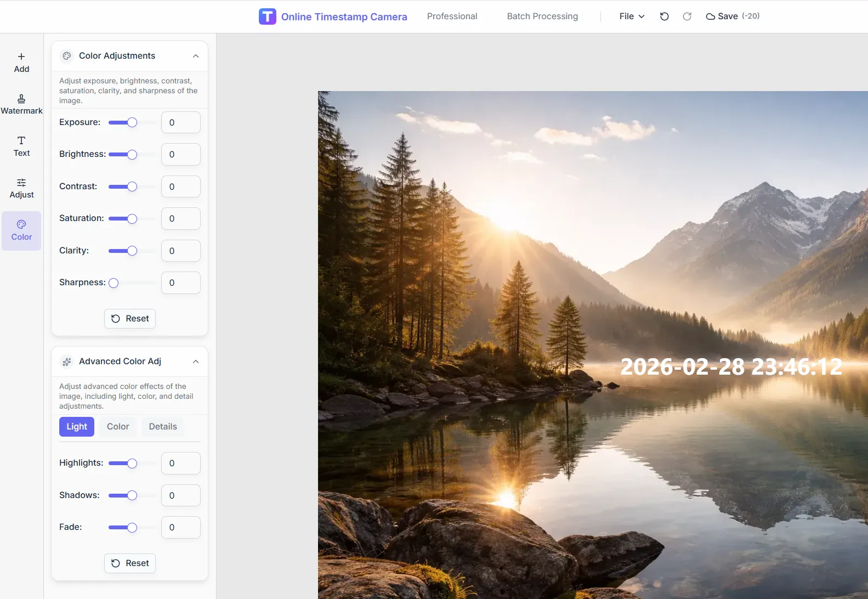Viewport: 868px width, 599px height.
Task: Click the Add plus icon in sidebar
Action: [x=21, y=57]
